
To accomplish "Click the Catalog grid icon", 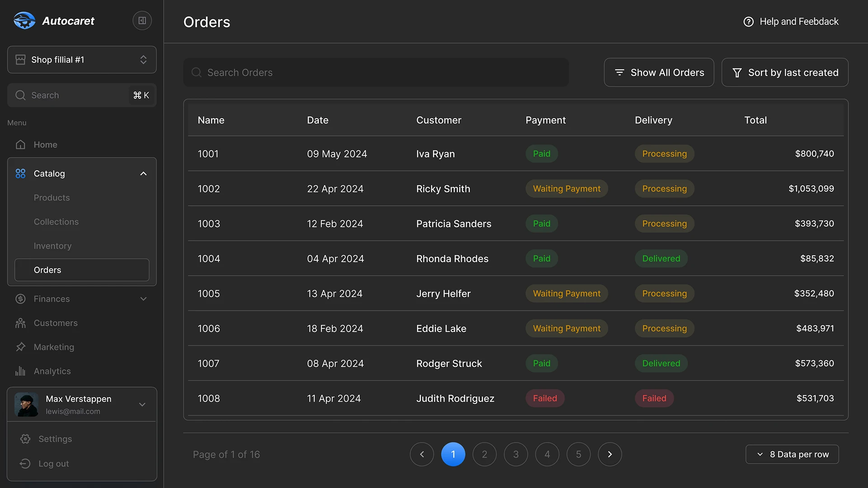I will point(20,174).
